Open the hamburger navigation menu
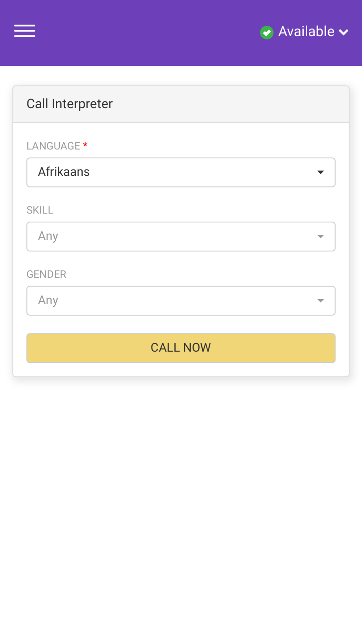The height and width of the screenshot is (644, 362). coord(25,31)
